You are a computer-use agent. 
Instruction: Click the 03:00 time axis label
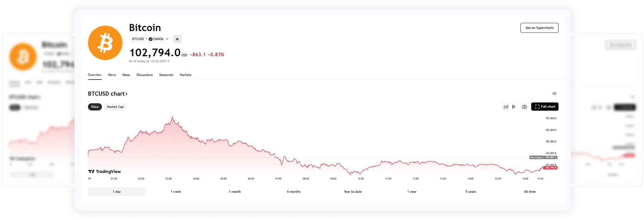(169, 179)
